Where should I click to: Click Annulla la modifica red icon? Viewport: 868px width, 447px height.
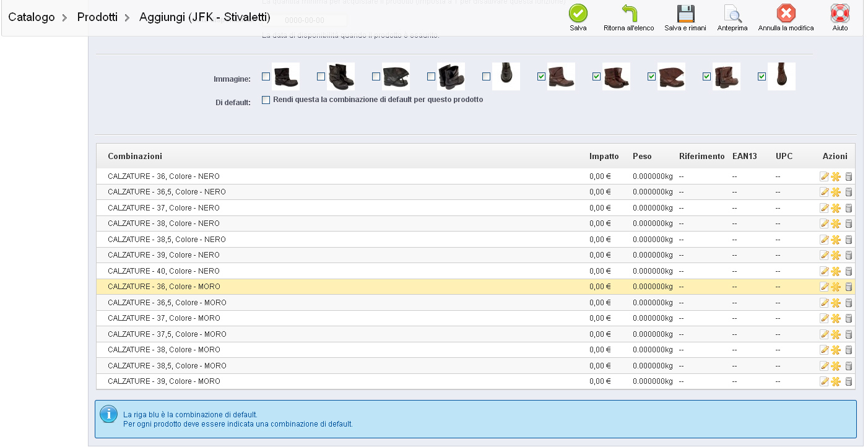(x=786, y=14)
